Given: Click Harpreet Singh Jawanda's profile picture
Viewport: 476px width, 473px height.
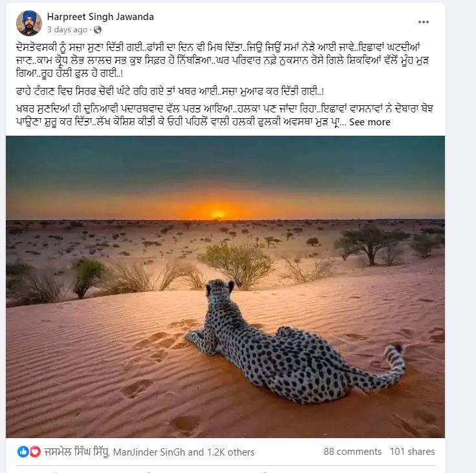Looking at the screenshot, I should [x=29, y=23].
